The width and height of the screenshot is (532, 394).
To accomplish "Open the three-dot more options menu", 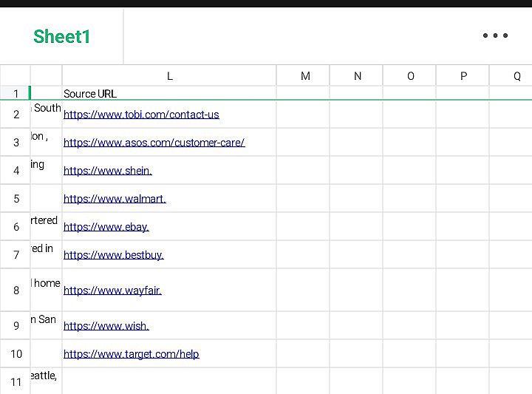I will tap(495, 35).
